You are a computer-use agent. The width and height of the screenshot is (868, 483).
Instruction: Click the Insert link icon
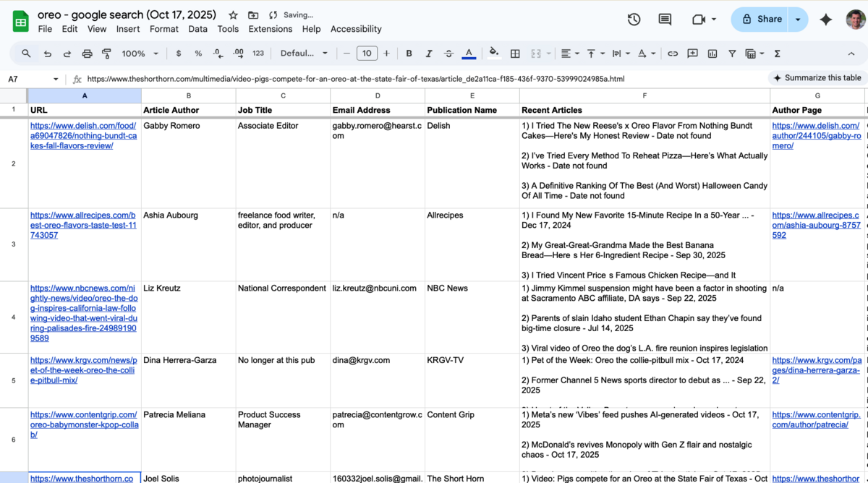[673, 54]
